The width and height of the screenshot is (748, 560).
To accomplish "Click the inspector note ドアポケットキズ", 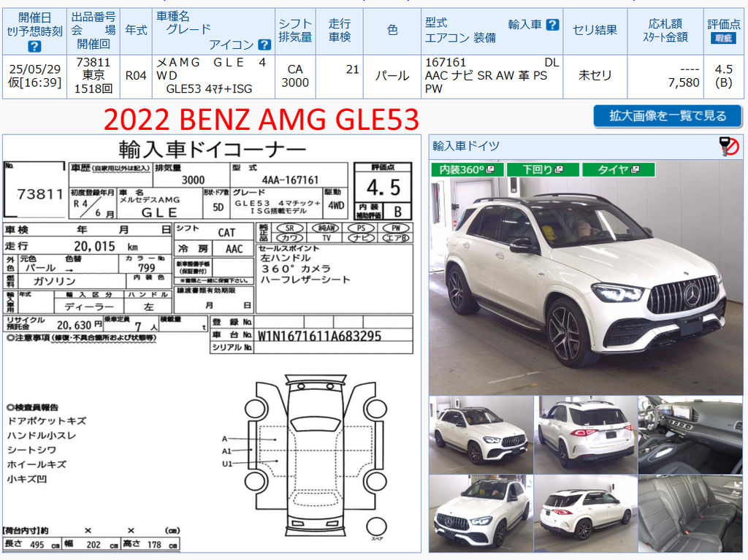I will pos(47,421).
